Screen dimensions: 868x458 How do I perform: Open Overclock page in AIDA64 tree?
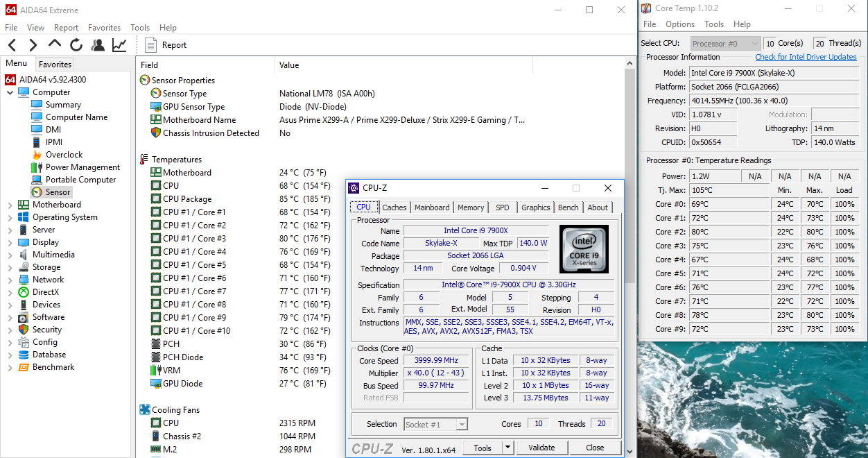coord(64,155)
